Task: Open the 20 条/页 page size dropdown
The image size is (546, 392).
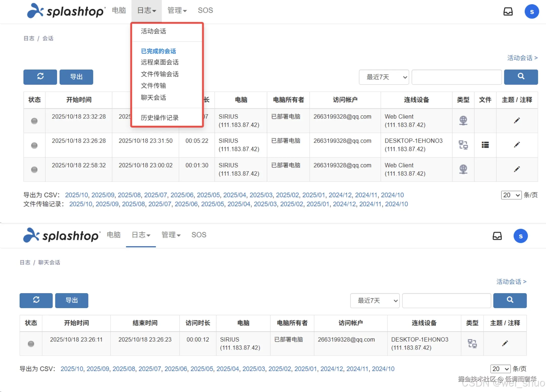Action: [511, 195]
